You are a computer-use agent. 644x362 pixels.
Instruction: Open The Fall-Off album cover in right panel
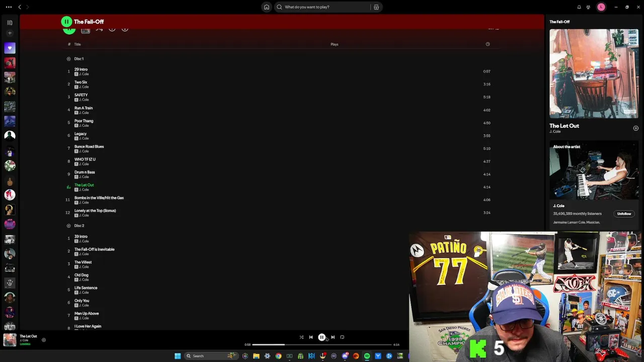click(594, 73)
